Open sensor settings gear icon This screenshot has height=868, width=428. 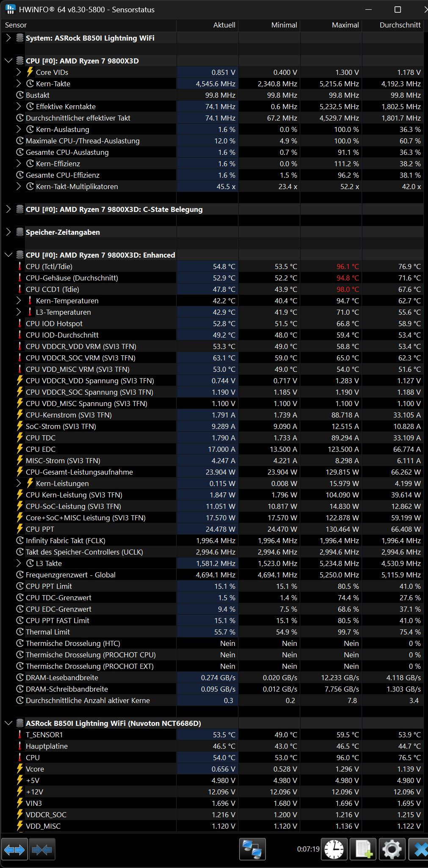tap(392, 849)
